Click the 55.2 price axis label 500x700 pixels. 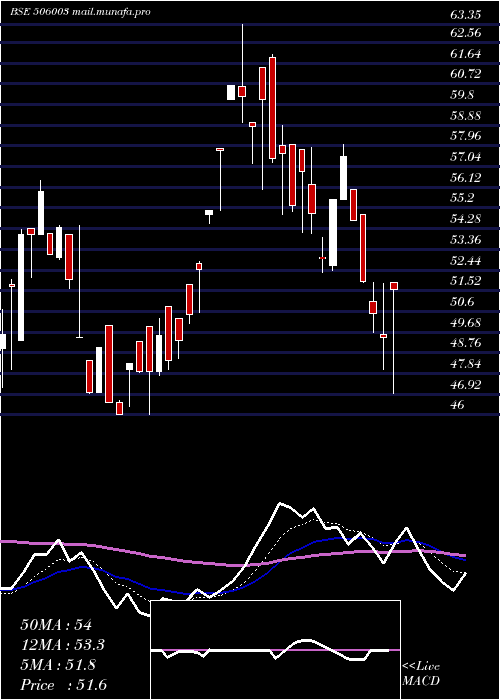point(462,197)
